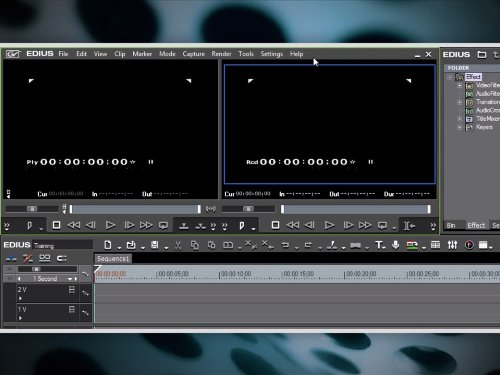This screenshot has height=375, width=500.
Task: Switch to the Bin tab
Action: [x=451, y=225]
